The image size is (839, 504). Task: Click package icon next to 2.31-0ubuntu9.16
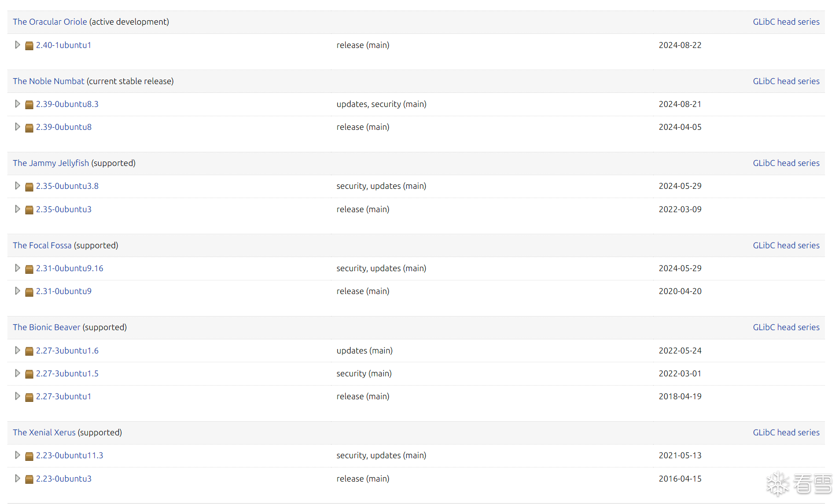coord(29,269)
